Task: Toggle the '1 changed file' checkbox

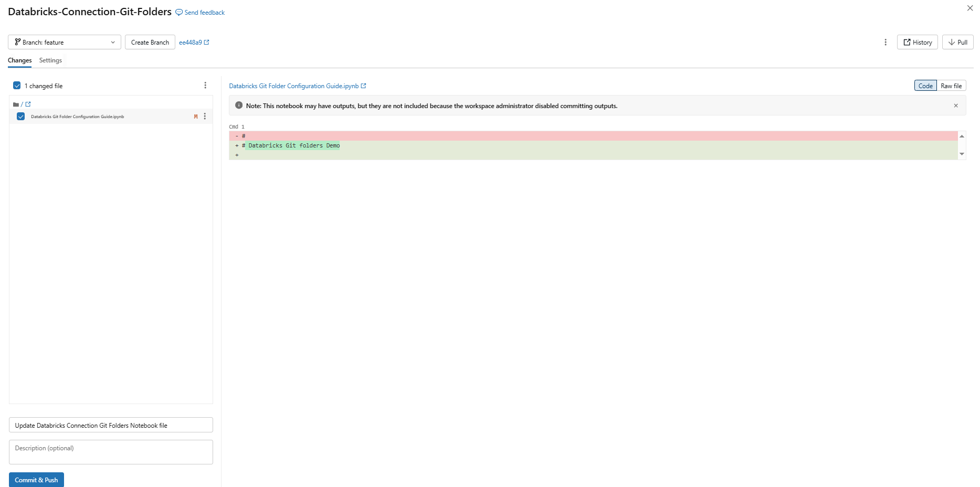Action: click(17, 86)
